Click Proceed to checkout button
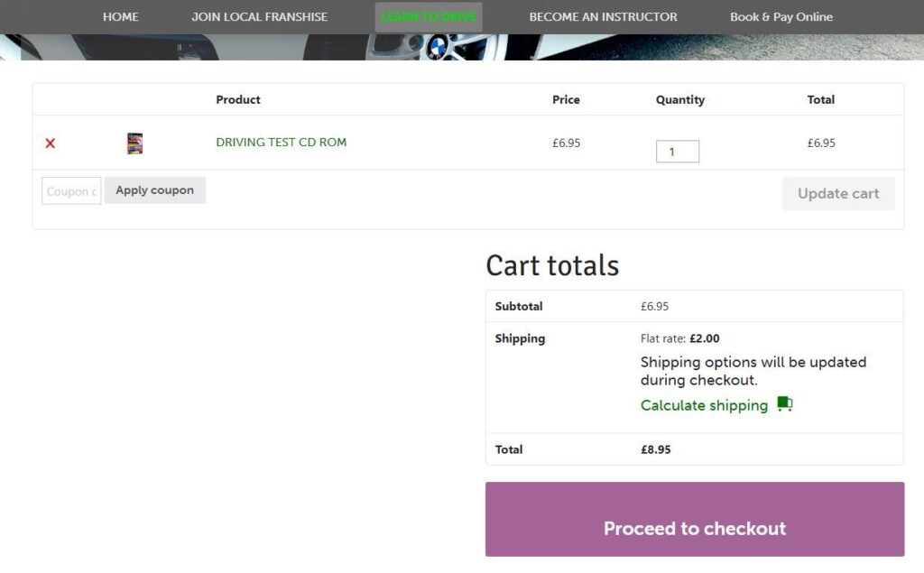 pyautogui.click(x=695, y=520)
